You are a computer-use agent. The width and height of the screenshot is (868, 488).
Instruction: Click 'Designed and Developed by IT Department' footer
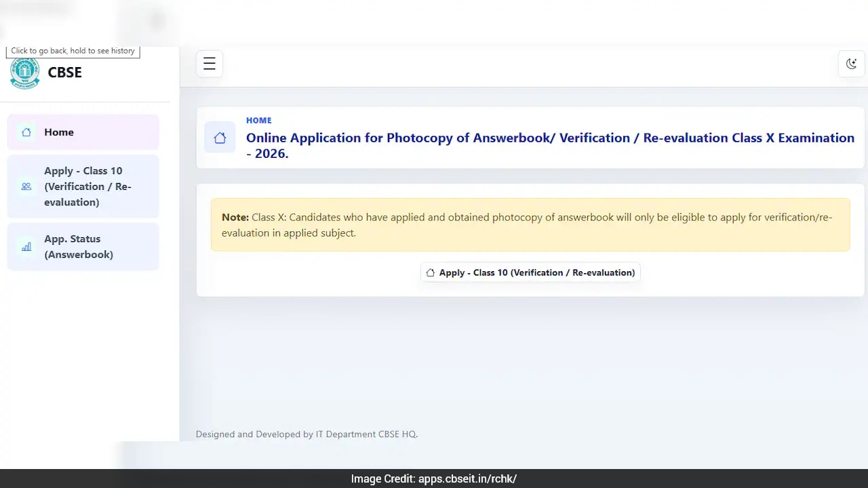(307, 434)
